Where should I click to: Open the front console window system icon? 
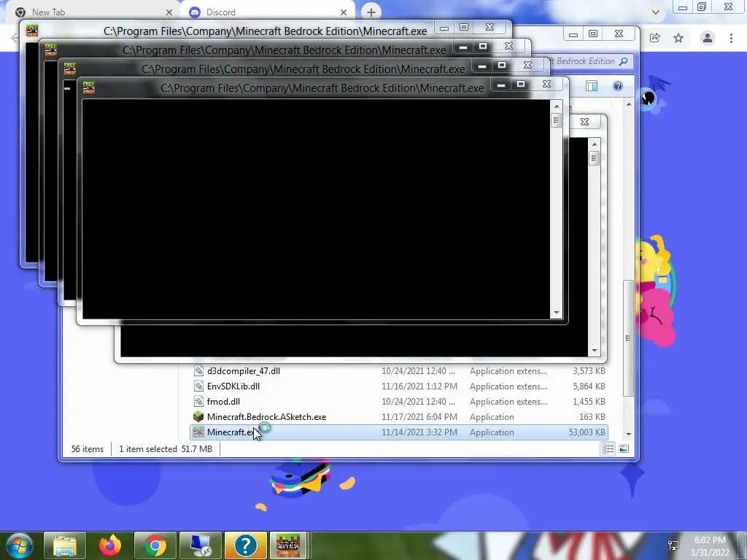pos(88,87)
